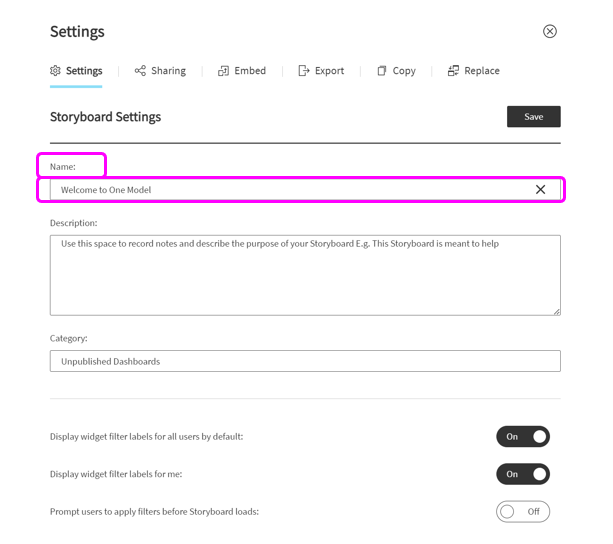Click the Sharing nodes icon
The width and height of the screenshot is (613, 544).
tap(140, 71)
